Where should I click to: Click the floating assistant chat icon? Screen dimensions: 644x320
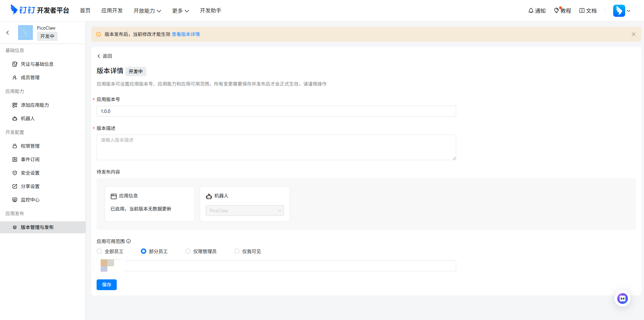622,299
